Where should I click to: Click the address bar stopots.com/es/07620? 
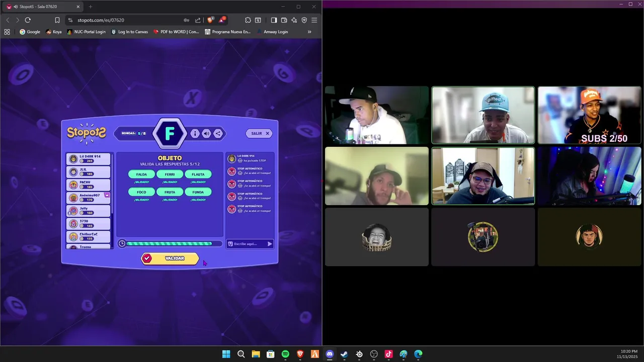click(x=101, y=20)
